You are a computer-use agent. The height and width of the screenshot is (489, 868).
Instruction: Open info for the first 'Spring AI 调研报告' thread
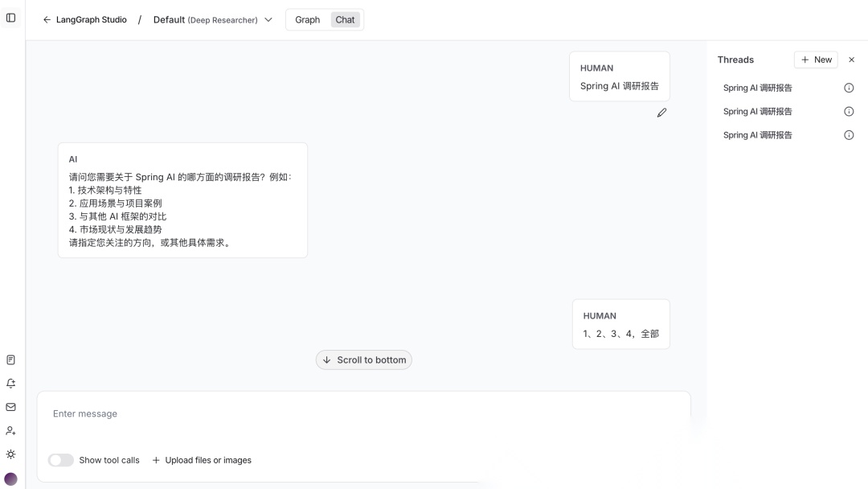click(x=849, y=88)
